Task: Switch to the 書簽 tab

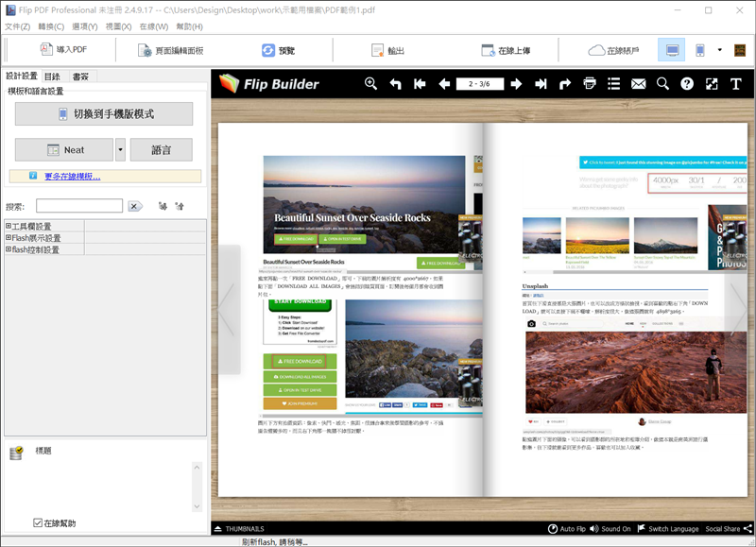Action: [80, 77]
